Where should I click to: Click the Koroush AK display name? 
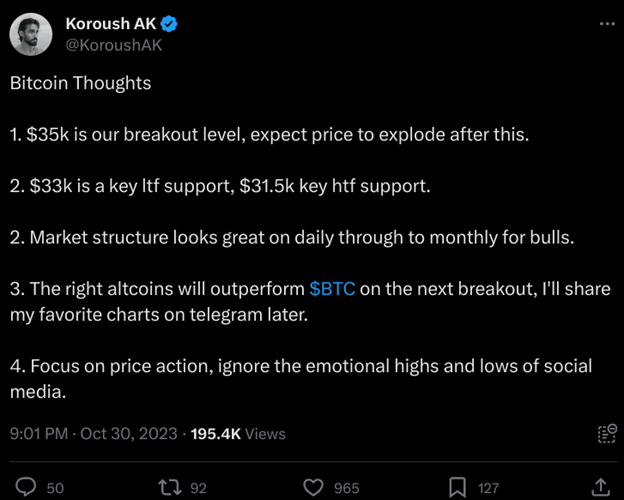click(x=111, y=24)
